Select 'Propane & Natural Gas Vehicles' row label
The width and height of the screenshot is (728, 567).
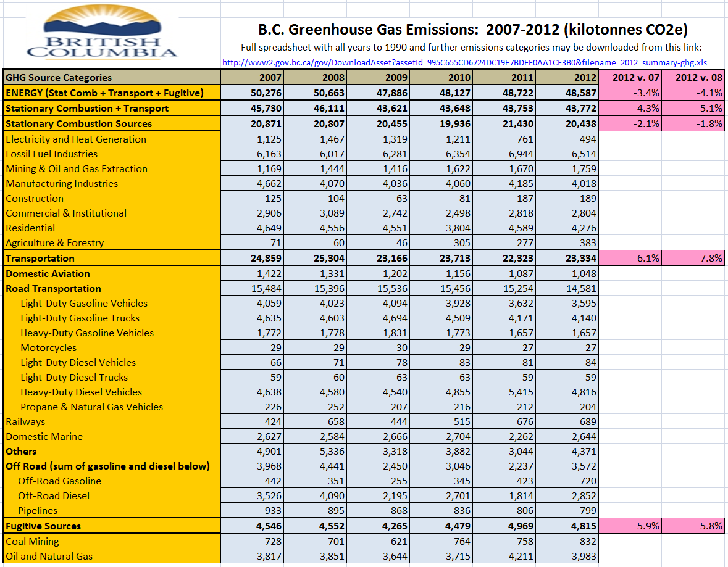(x=112, y=407)
